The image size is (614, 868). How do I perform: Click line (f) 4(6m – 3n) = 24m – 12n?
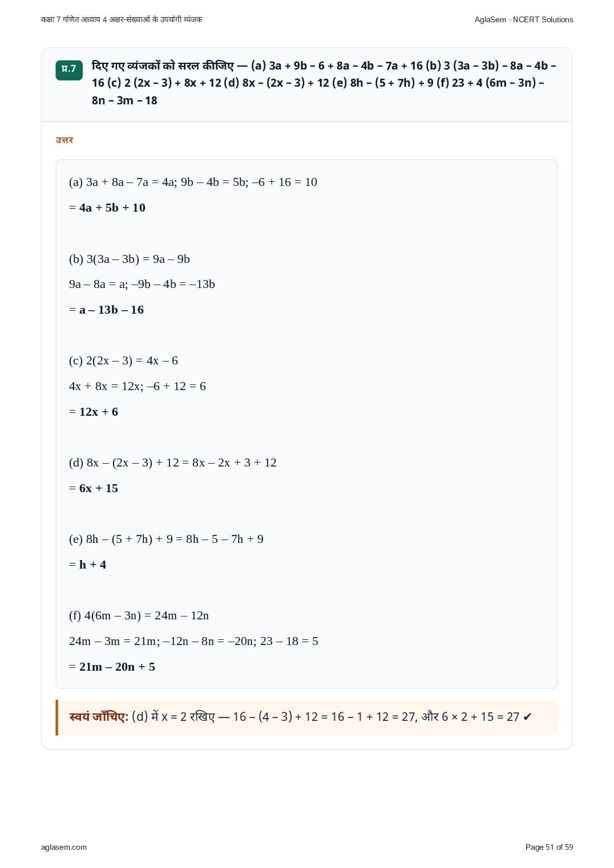[x=139, y=615]
